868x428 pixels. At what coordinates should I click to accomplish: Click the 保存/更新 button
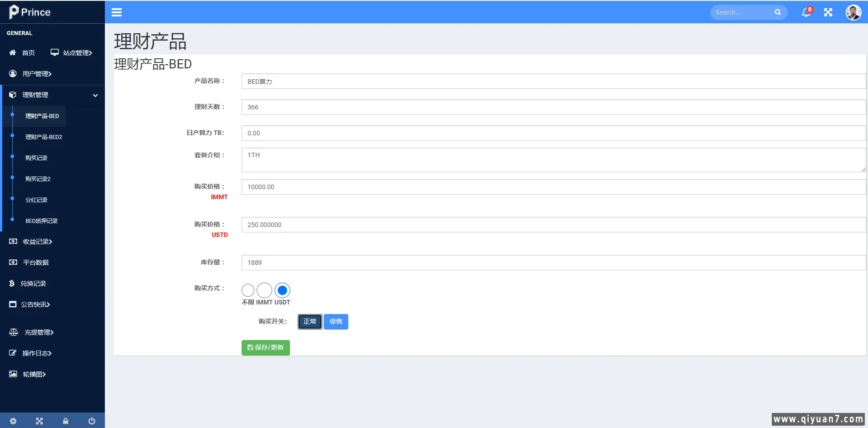[265, 348]
